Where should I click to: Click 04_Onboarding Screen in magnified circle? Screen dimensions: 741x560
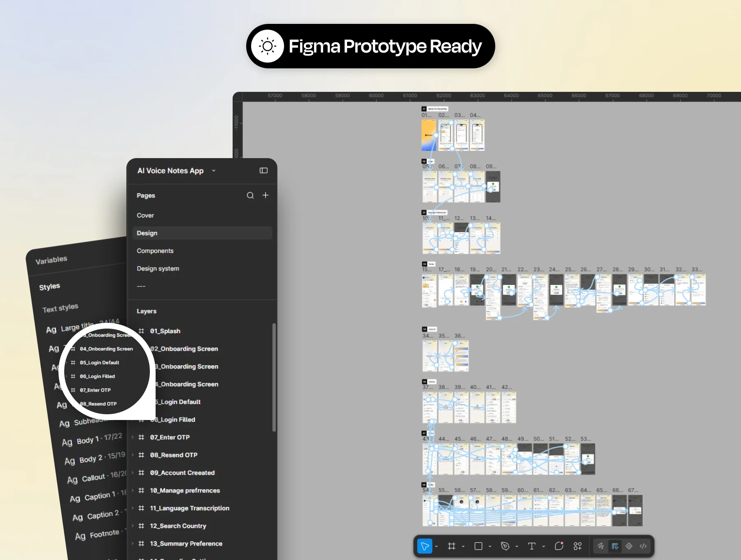coord(106,349)
